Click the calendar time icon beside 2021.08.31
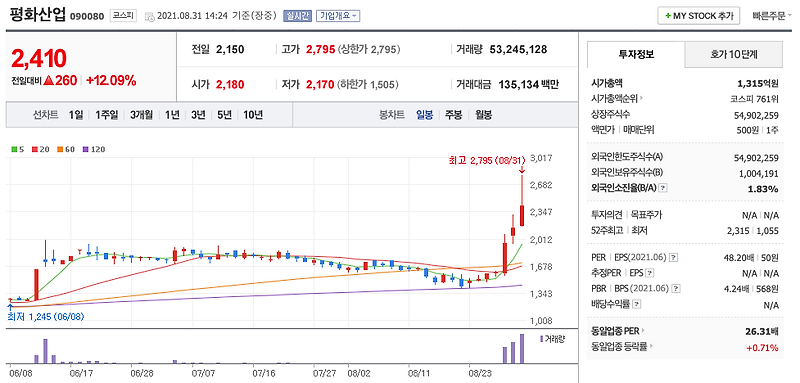This screenshot has width=800, height=383. (x=149, y=16)
